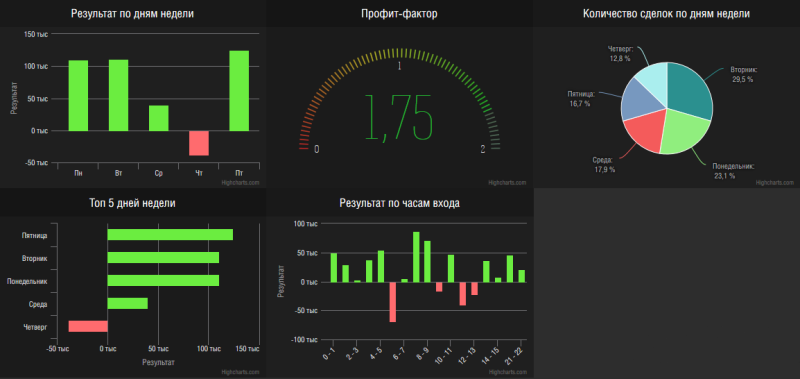Click the 1,75 profit-factor gauge value
This screenshot has width=800, height=379.
point(399,117)
